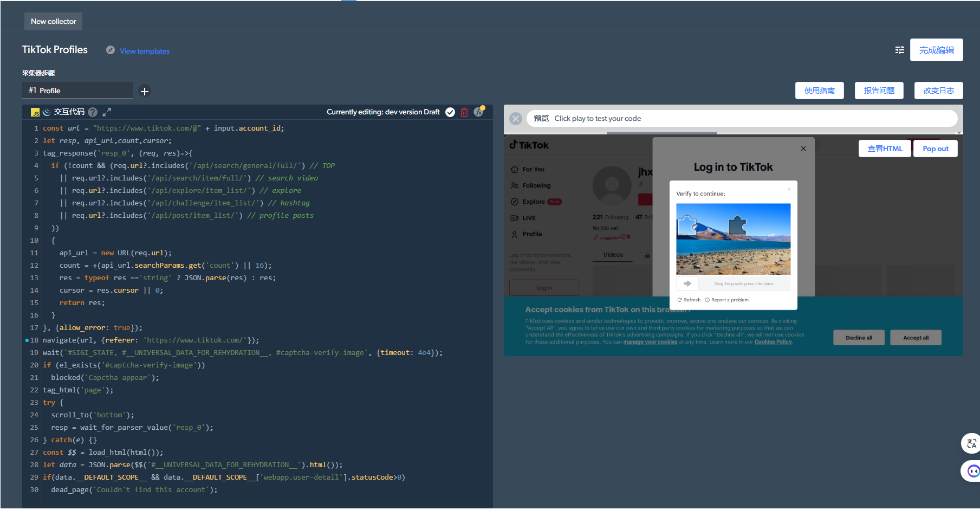The width and height of the screenshot is (980, 510).
Task: Place cursor on code line 30 dead_page
Action: [134, 490]
